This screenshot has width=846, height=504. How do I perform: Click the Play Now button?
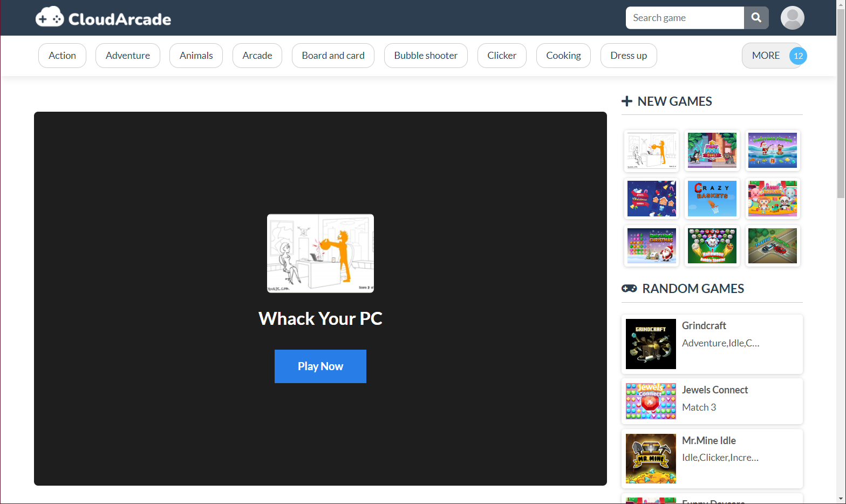[320, 366]
